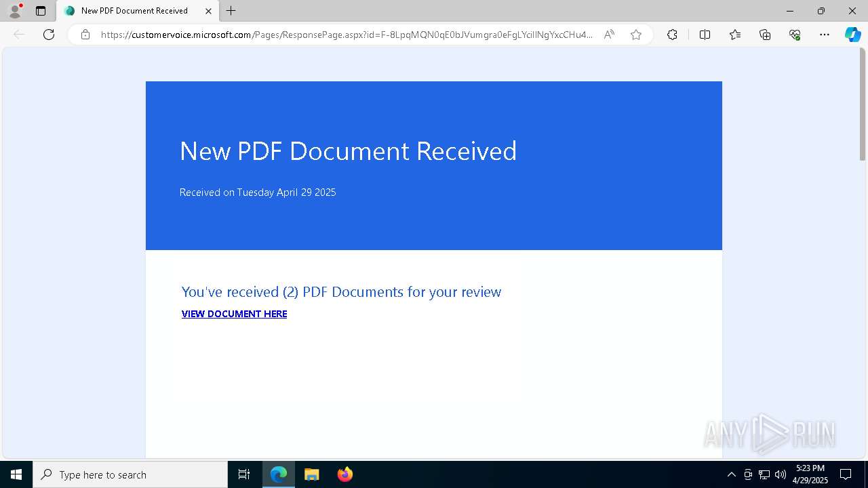Open File Explorer from taskbar
Image resolution: width=868 pixels, height=488 pixels.
(312, 474)
